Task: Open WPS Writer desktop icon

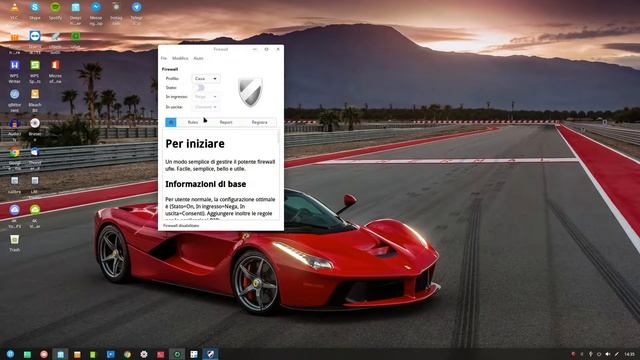Action: pyautogui.click(x=14, y=65)
